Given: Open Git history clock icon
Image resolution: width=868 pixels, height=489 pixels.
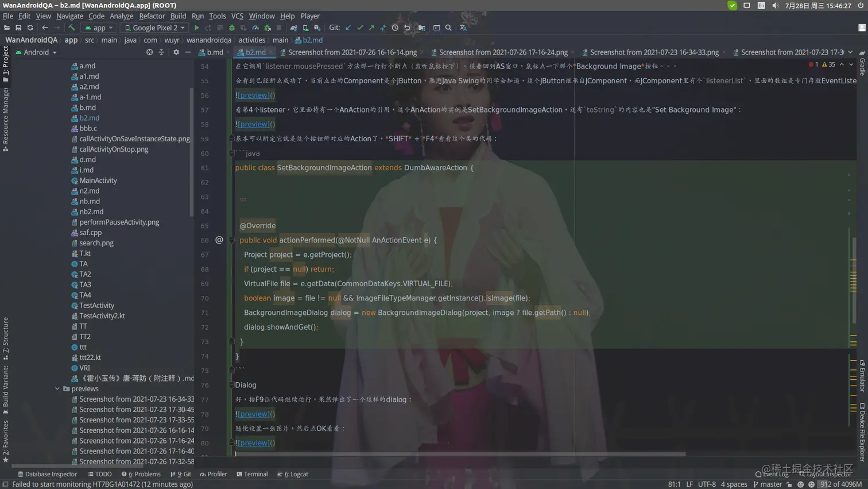Looking at the screenshot, I should pos(395,28).
